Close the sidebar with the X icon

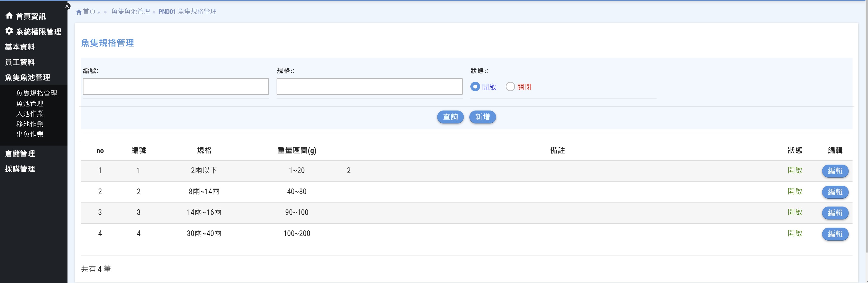pos(67,6)
